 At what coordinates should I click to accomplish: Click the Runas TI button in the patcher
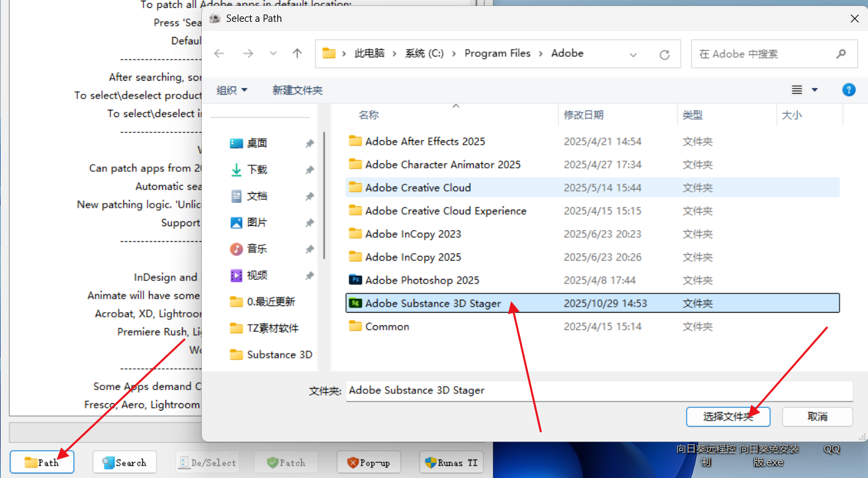451,462
